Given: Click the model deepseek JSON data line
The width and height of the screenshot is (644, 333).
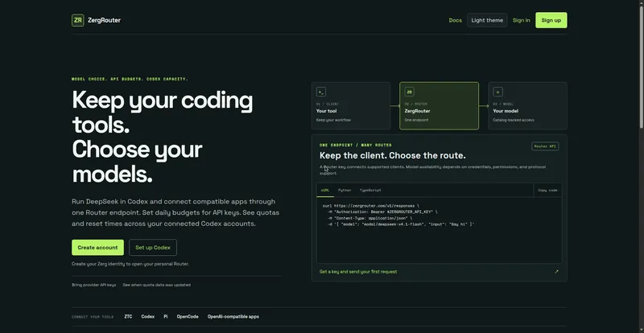Looking at the screenshot, I should pyautogui.click(x=401, y=224).
